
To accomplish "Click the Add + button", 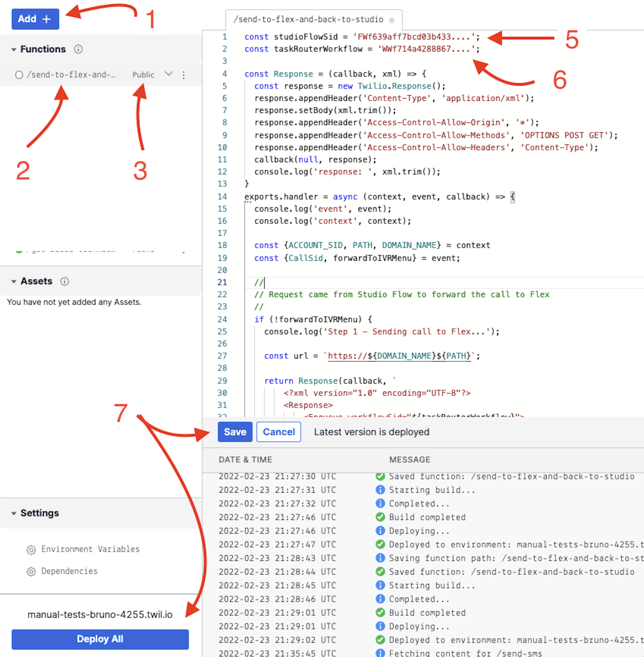I will 35,19.
